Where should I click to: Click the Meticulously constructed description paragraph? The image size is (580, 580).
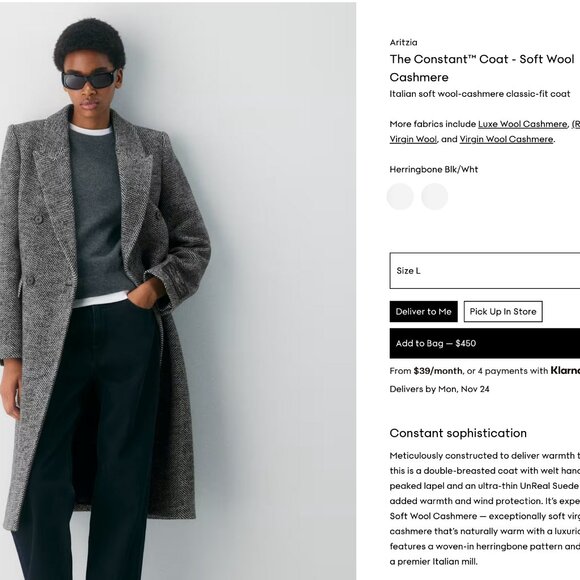tap(485, 509)
